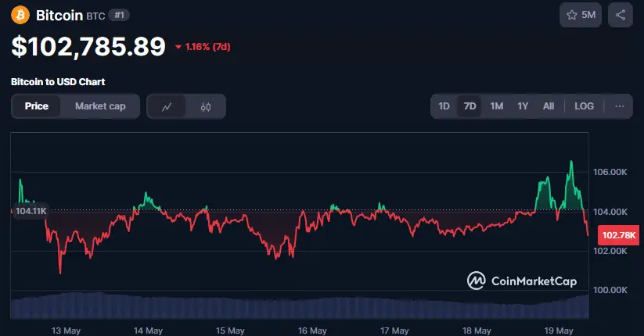The height and width of the screenshot is (336, 644).
Task: Click the 106.00K axis label
Action: [610, 172]
